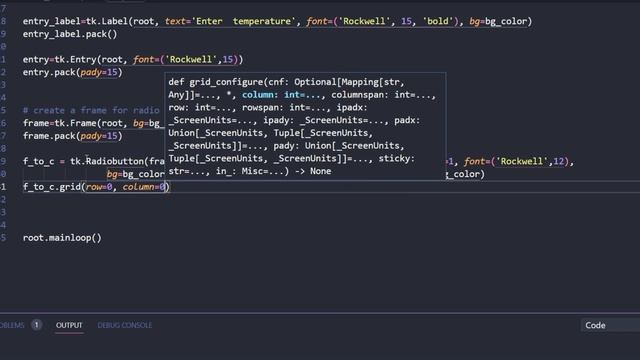Open the Code output channel dropdown
640x360 pixels.
click(x=610, y=325)
